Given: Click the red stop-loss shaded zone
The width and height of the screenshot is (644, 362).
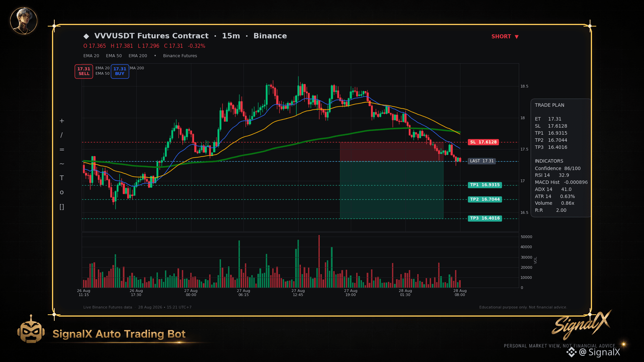Looking at the screenshot, I should point(392,152).
